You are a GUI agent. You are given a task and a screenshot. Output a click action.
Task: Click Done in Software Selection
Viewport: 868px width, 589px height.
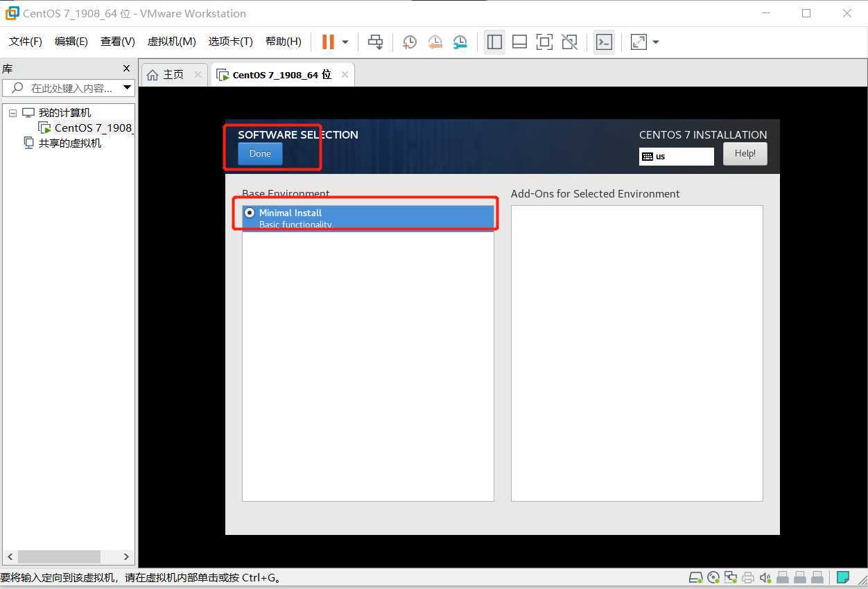click(x=260, y=154)
